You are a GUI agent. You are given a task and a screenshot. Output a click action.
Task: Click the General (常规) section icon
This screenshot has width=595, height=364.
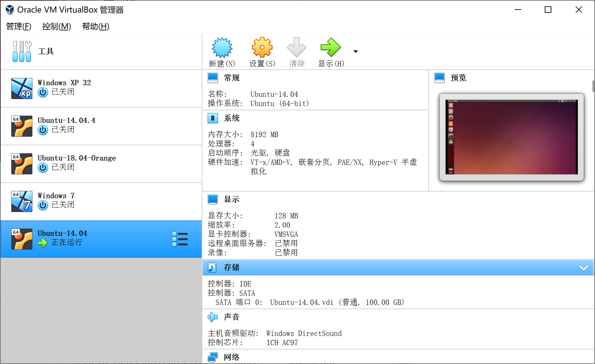click(213, 78)
